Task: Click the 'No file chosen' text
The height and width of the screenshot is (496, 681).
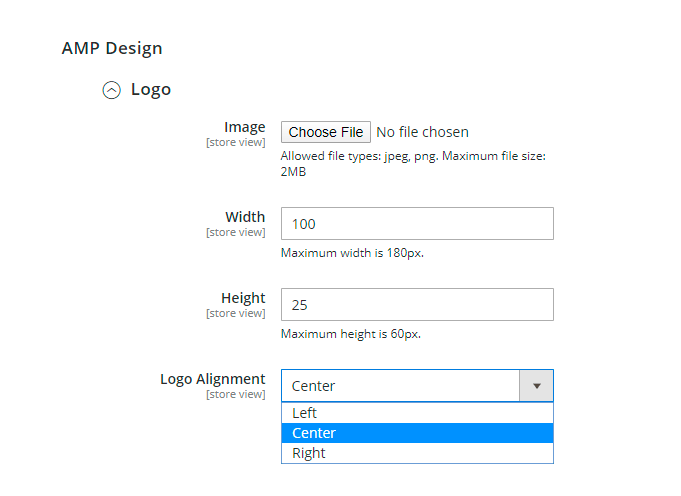Action: pos(422,132)
